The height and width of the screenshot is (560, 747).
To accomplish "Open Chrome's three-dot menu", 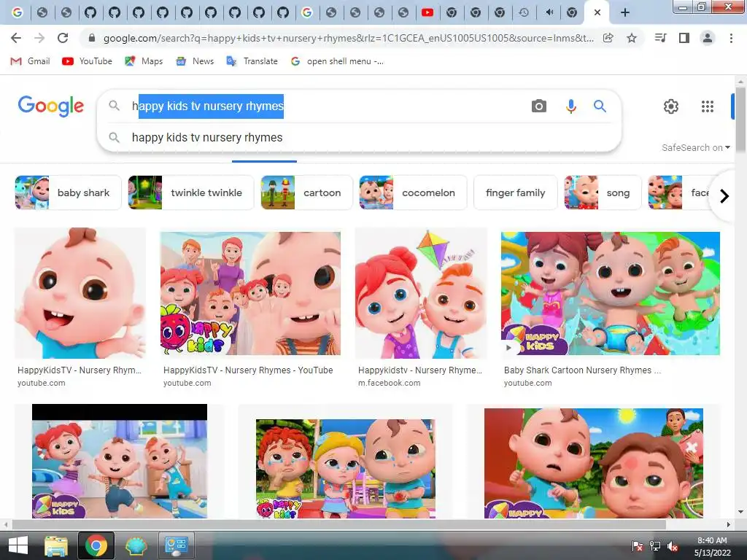I will click(731, 38).
